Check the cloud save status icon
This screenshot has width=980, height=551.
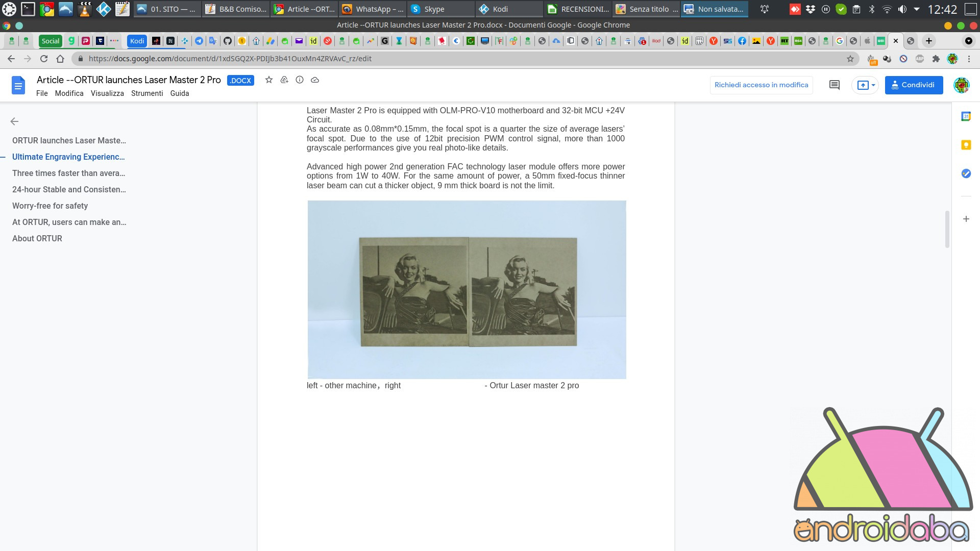315,80
